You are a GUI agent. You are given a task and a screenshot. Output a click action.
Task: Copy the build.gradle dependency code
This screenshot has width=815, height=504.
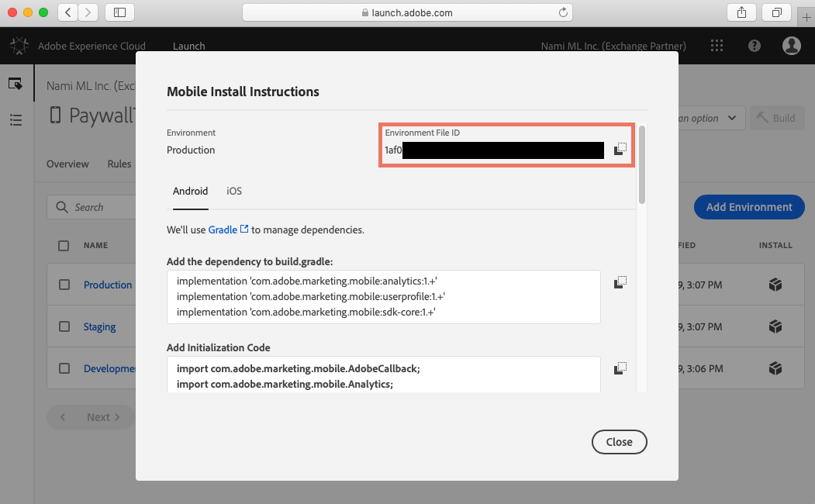point(620,282)
